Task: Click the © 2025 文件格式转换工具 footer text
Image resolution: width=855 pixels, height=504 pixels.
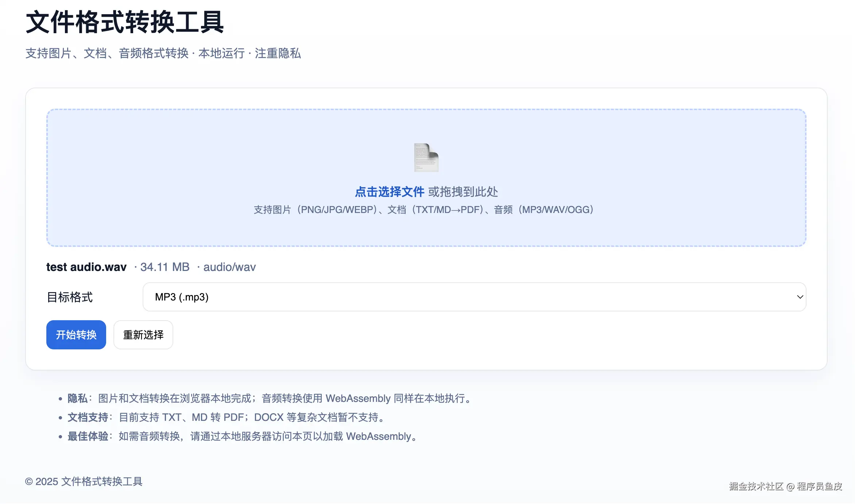Action: [84, 481]
